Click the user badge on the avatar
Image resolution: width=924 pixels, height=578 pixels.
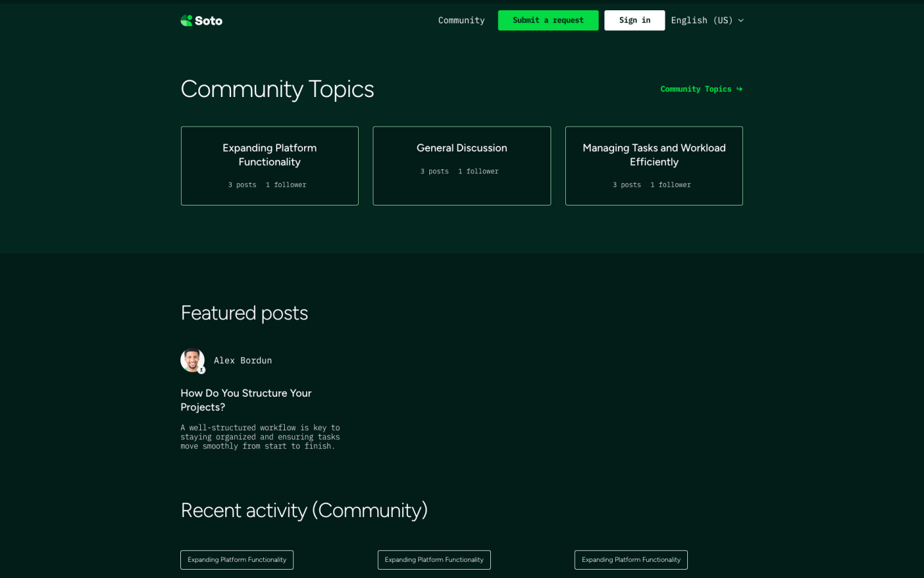(x=201, y=370)
